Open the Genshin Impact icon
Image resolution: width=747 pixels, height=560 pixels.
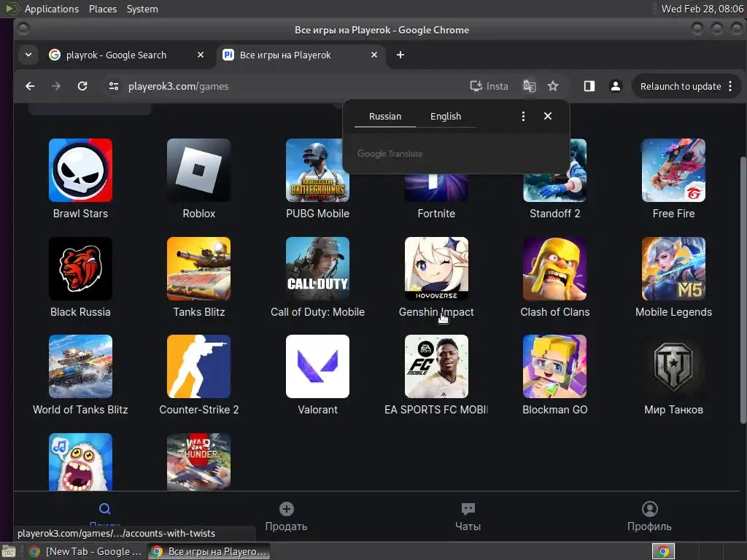[436, 268]
